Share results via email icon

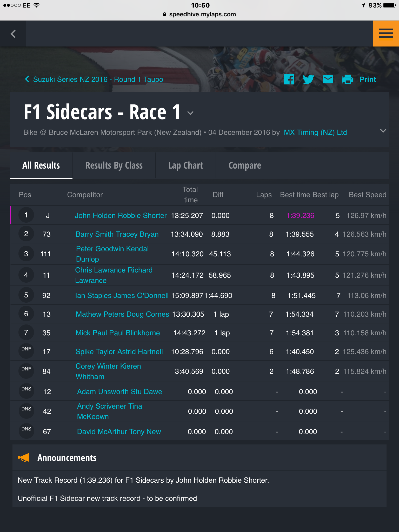(328, 79)
